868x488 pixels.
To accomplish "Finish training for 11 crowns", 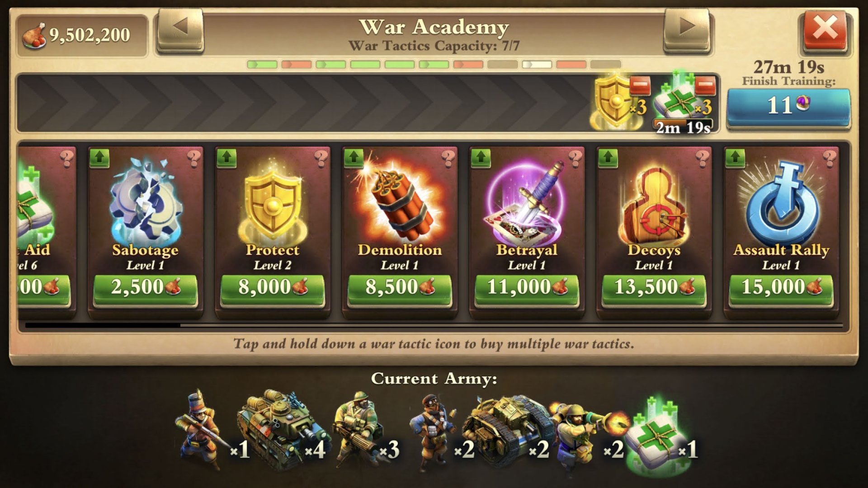I will (788, 108).
